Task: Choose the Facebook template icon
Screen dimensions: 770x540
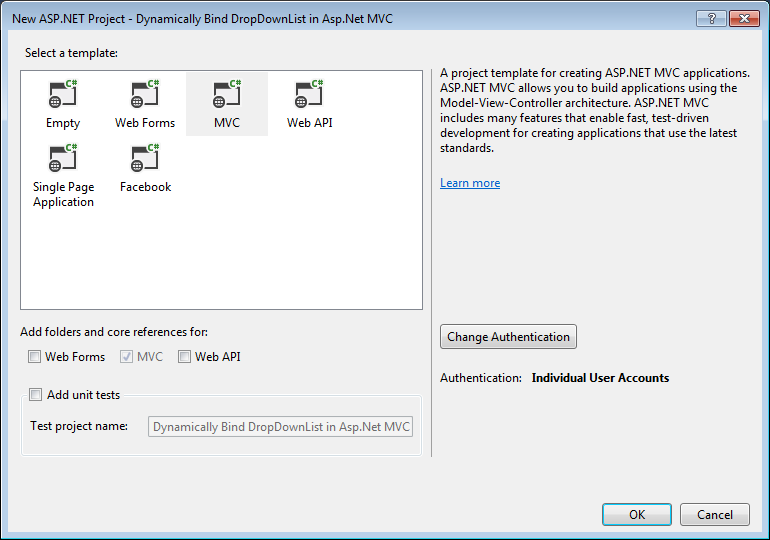Action: [145, 158]
